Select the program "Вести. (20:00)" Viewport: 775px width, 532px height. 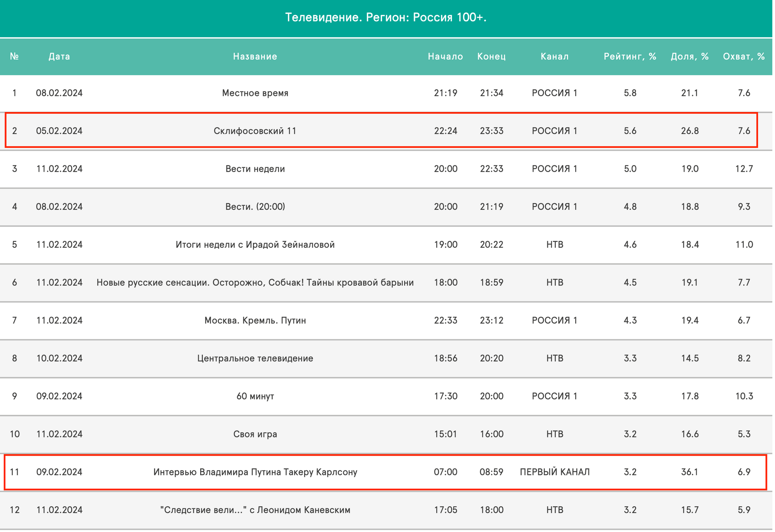[255, 206]
